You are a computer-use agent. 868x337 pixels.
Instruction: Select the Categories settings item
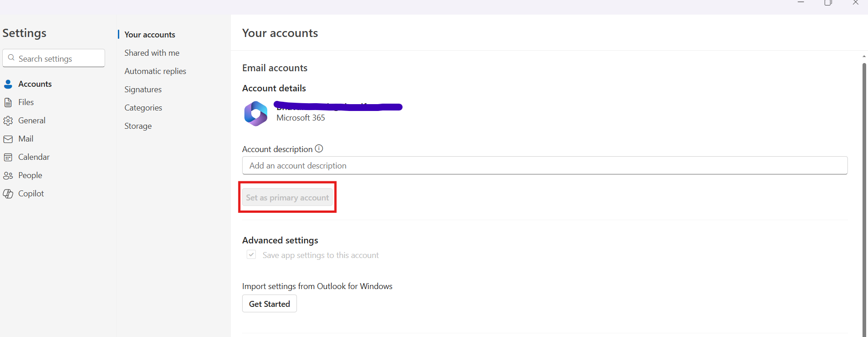point(143,108)
